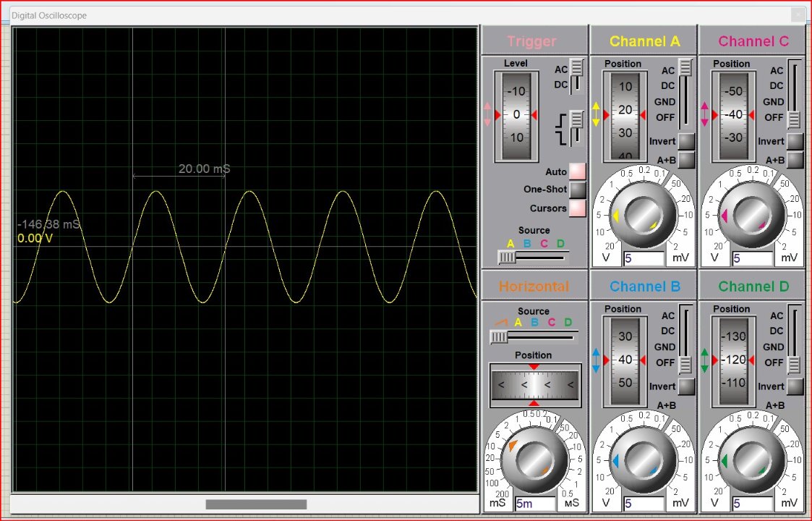812x521 pixels.
Task: Click the Channel B blue position arrows icon
Action: pos(596,360)
